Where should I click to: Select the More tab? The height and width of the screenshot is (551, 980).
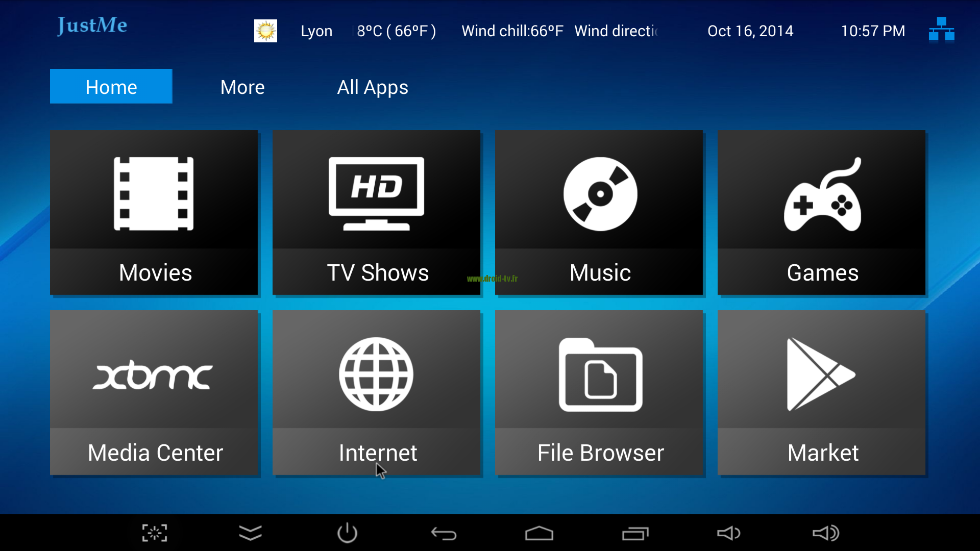tap(242, 87)
